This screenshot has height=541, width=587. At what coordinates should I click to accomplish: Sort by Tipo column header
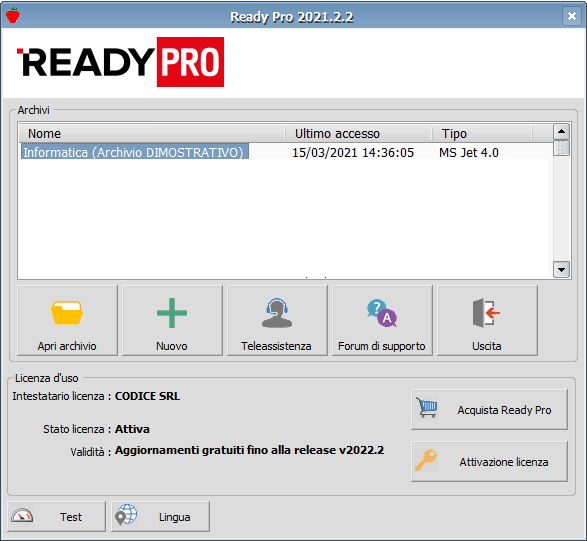click(482, 134)
